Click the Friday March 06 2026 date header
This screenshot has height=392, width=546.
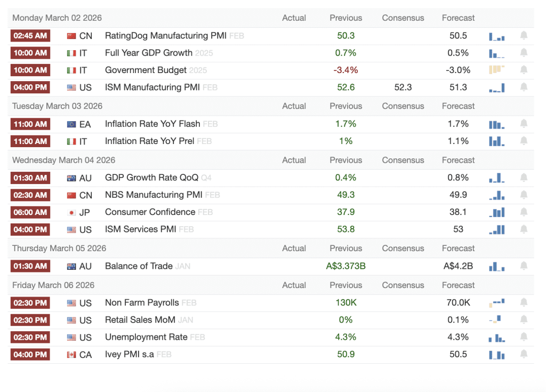click(x=53, y=285)
